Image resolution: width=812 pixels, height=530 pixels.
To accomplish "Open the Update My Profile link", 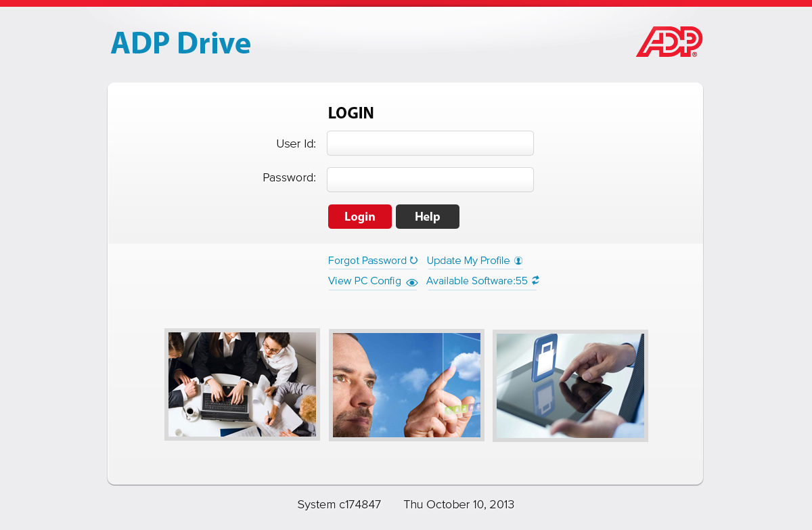I will [468, 261].
